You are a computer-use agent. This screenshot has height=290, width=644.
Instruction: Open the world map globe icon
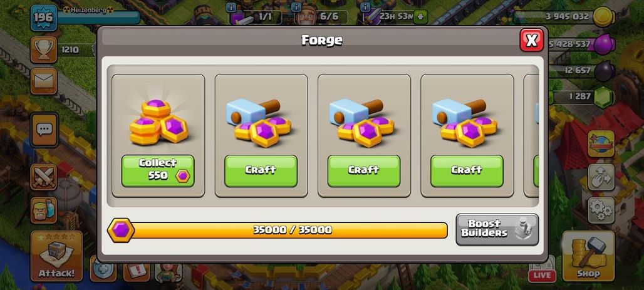tap(601, 144)
